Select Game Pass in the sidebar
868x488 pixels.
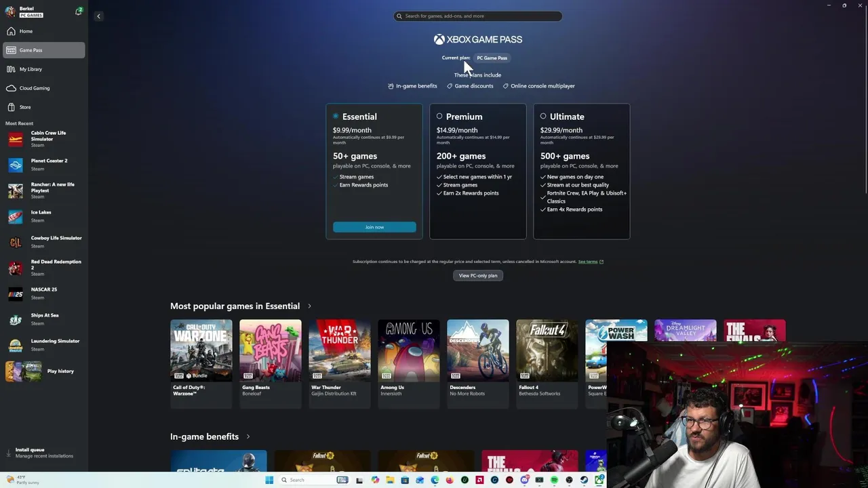pos(44,50)
